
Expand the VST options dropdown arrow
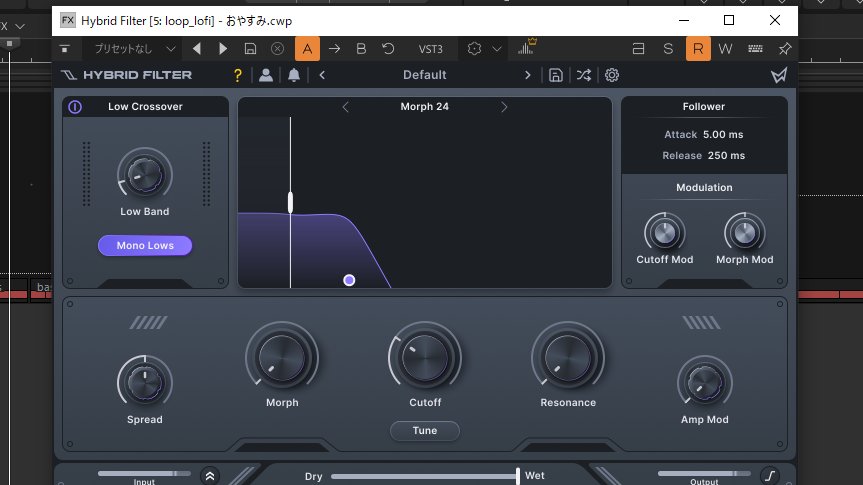tap(496, 49)
